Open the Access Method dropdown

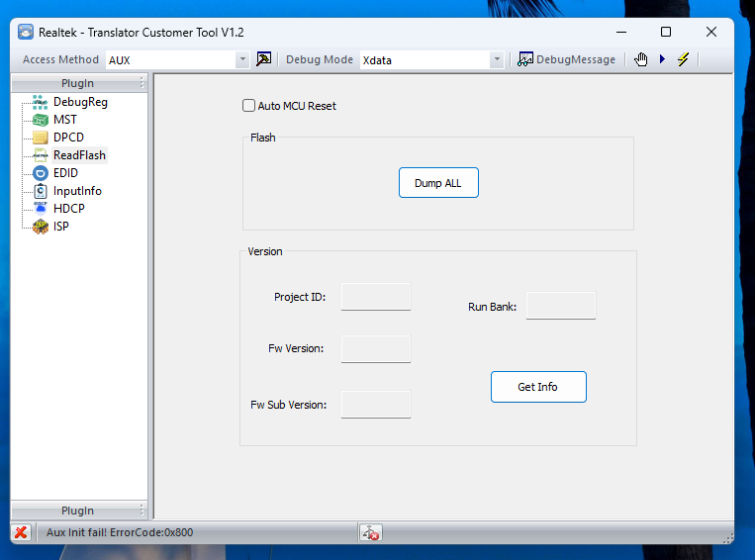242,59
